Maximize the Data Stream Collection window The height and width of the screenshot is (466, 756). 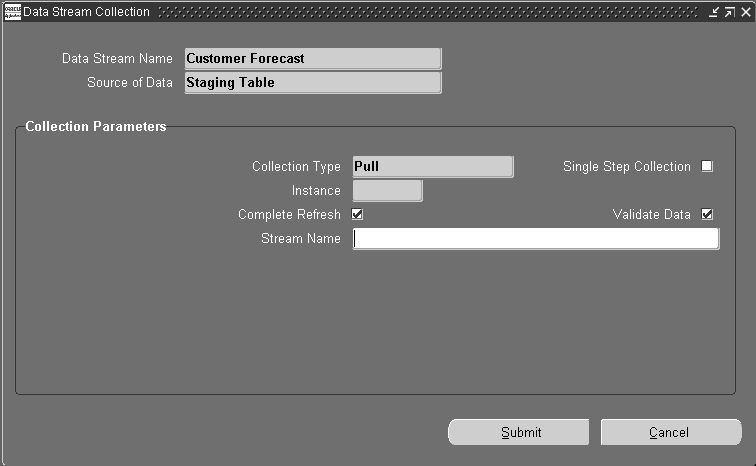(x=730, y=12)
